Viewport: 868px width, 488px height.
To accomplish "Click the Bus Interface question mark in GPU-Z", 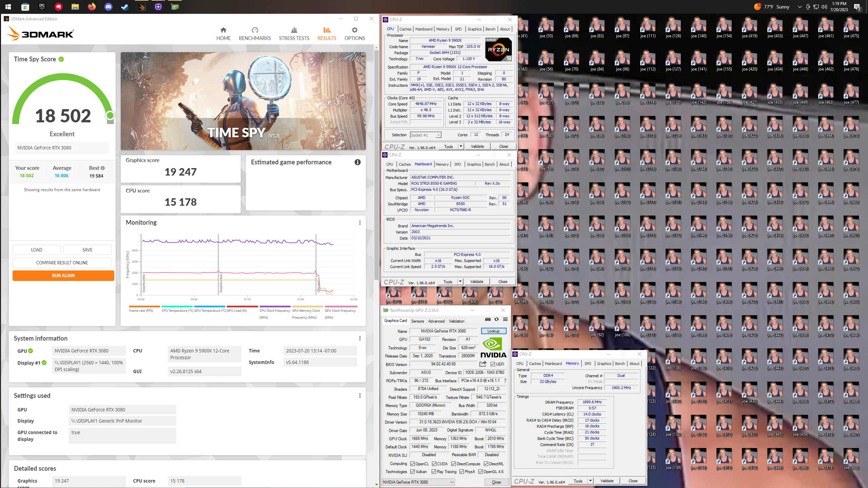I will pos(505,381).
